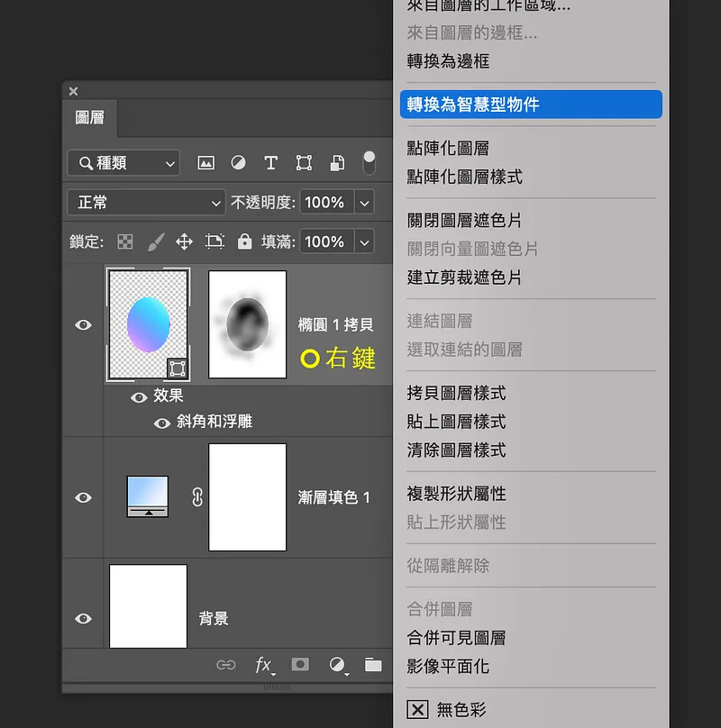
Task: Select the 橢圓 1 拷貝 layer name
Action: tap(335, 324)
